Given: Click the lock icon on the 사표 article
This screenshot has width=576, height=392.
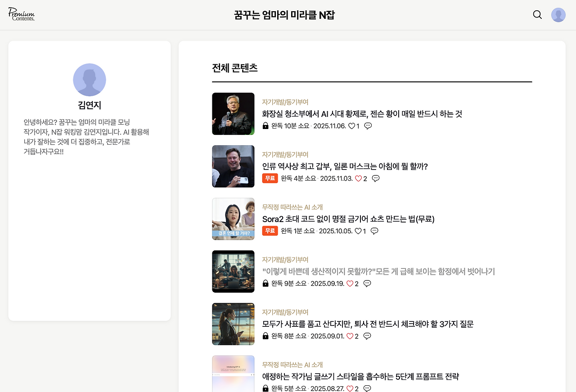Looking at the screenshot, I should tap(265, 336).
